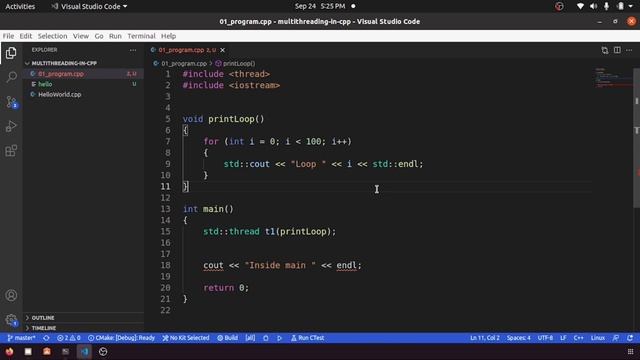This screenshot has height=360, width=640.
Task: Open the clock and calendar Sep 24
Action: coord(320,7)
